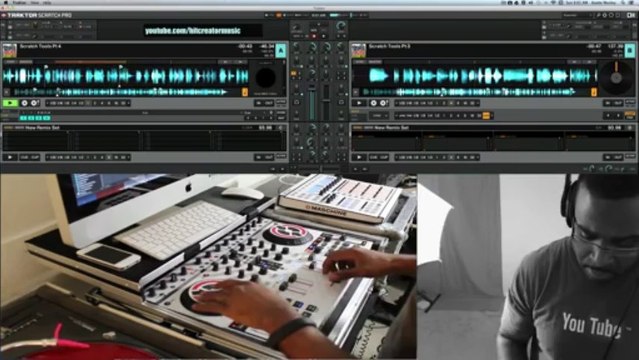
Task: Select loop size 16 on the left remix deck
Action: point(116,157)
